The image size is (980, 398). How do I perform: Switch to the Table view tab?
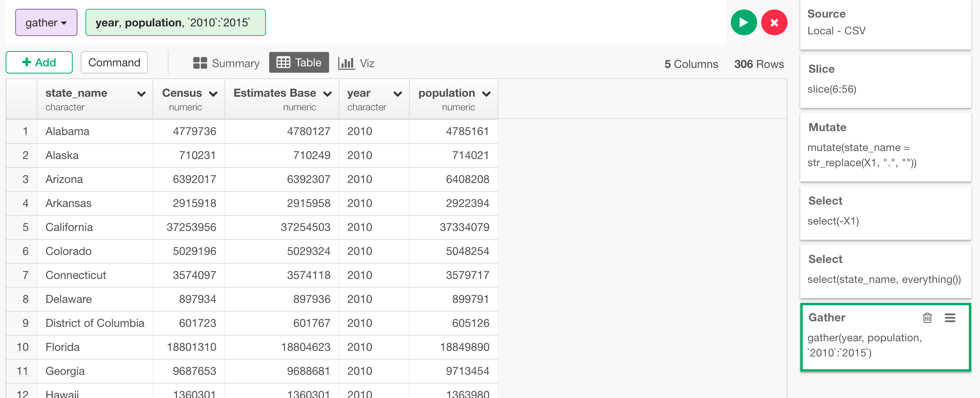299,62
